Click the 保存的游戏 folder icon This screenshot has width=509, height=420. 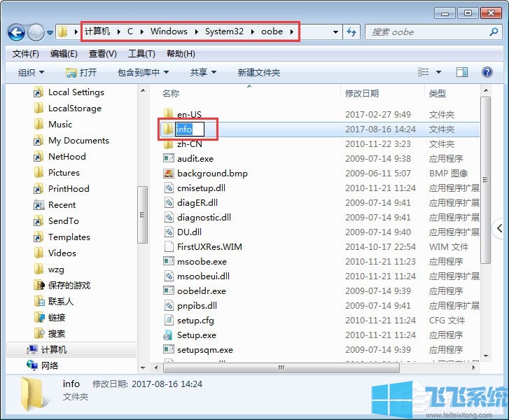coord(39,286)
